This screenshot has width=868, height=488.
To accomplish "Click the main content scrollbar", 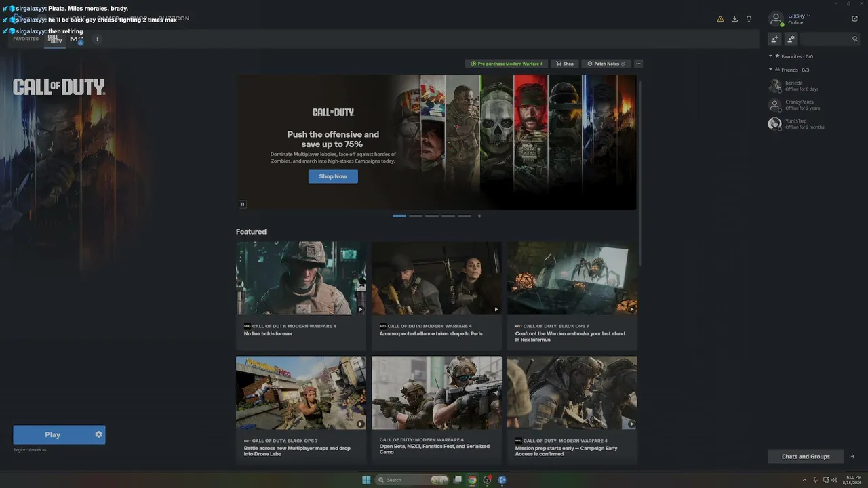I will [640, 173].
